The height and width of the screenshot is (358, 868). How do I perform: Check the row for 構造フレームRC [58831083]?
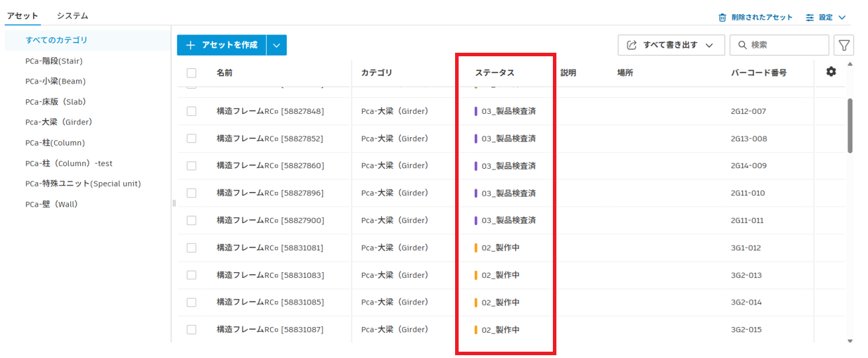click(x=191, y=275)
